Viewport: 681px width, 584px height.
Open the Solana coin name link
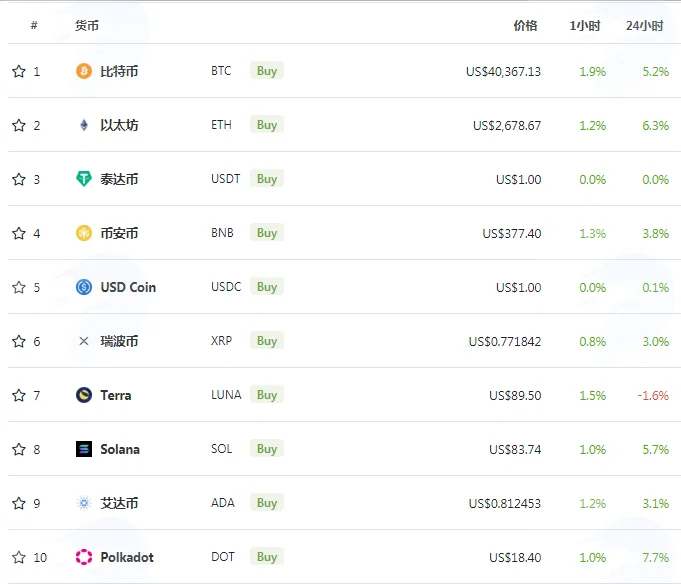pyautogui.click(x=120, y=449)
